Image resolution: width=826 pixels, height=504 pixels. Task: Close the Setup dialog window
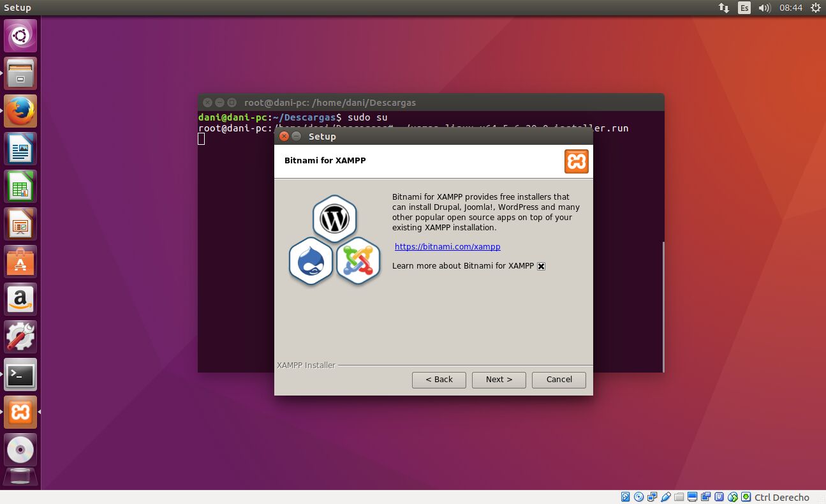coord(284,137)
